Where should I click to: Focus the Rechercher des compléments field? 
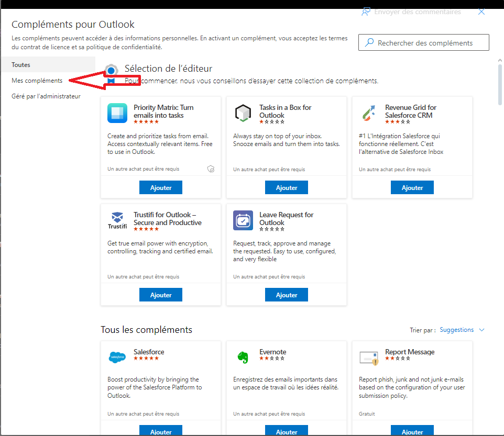(x=424, y=42)
